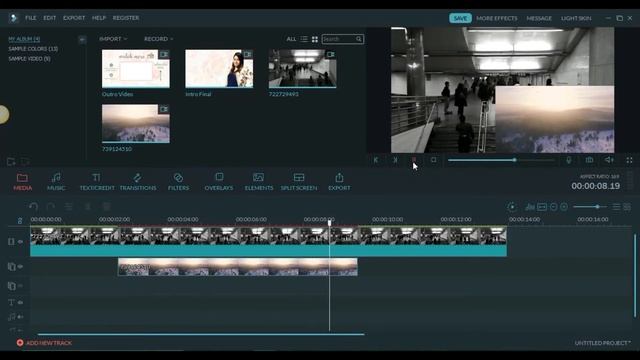Switch media library to grid view

(315, 39)
